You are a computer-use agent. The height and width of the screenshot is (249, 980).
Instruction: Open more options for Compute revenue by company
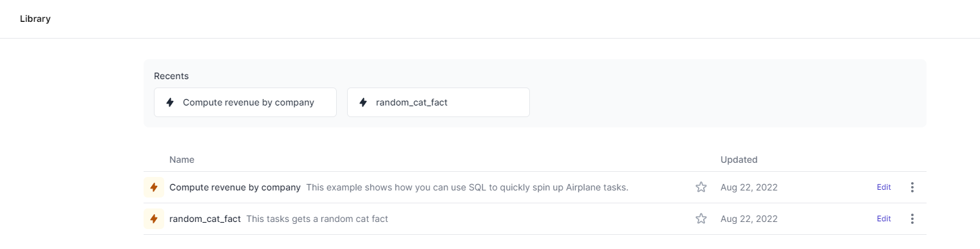pos(912,187)
